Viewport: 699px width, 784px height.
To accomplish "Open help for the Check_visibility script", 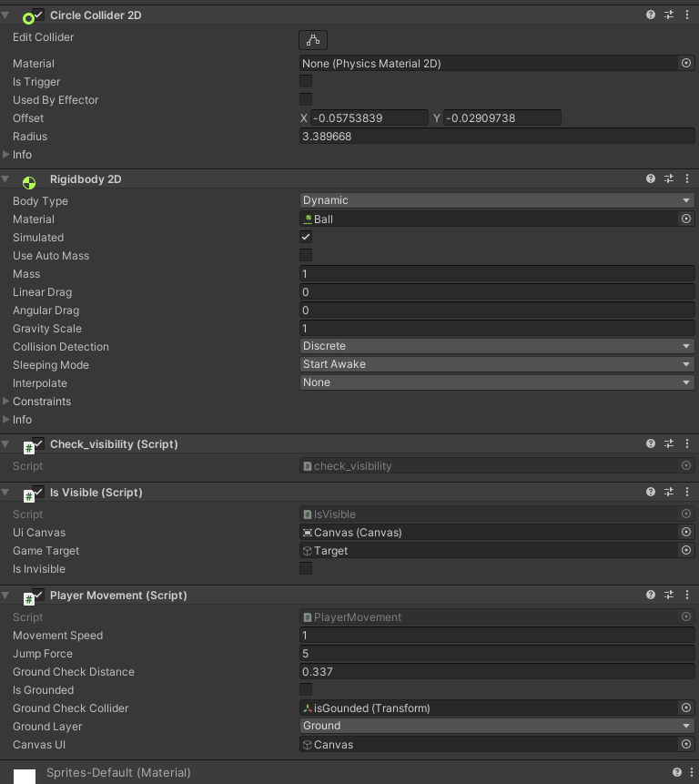I will [650, 443].
